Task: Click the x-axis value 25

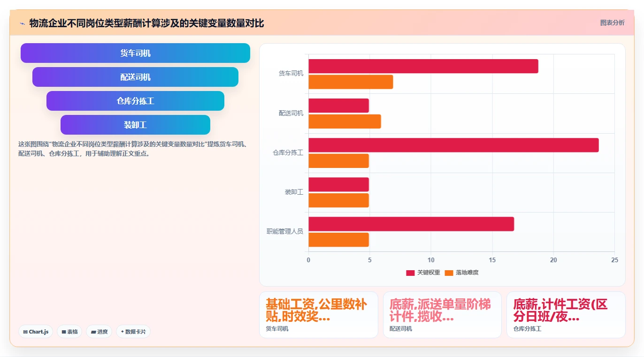Action: click(615, 260)
